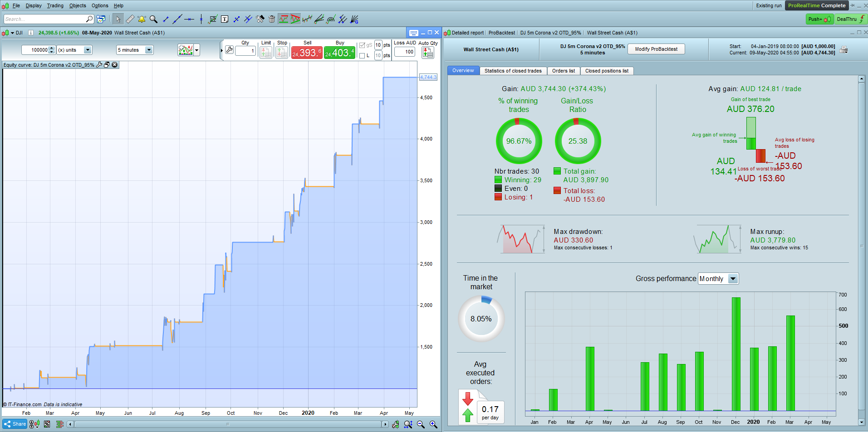Image resolution: width=868 pixels, height=432 pixels.
Task: Toggle the L limit checkbox
Action: coord(362,56)
